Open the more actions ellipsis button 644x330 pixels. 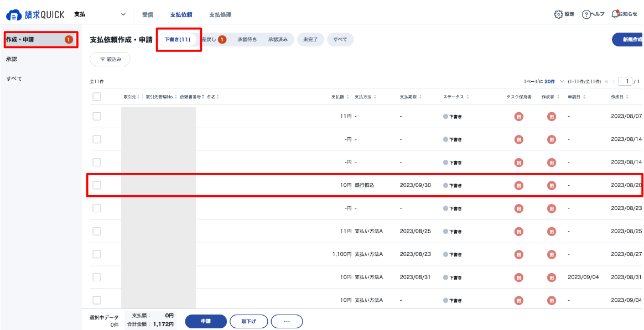coord(287,321)
